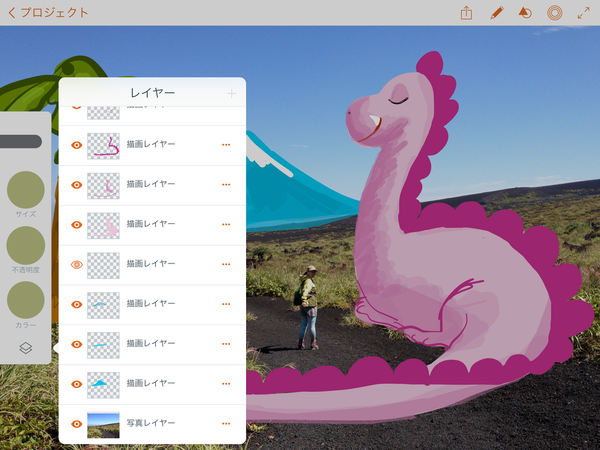Image resolution: width=600 pixels, height=450 pixels.
Task: Tap the 不透明度 opacity circle
Action: pyautogui.click(x=26, y=245)
